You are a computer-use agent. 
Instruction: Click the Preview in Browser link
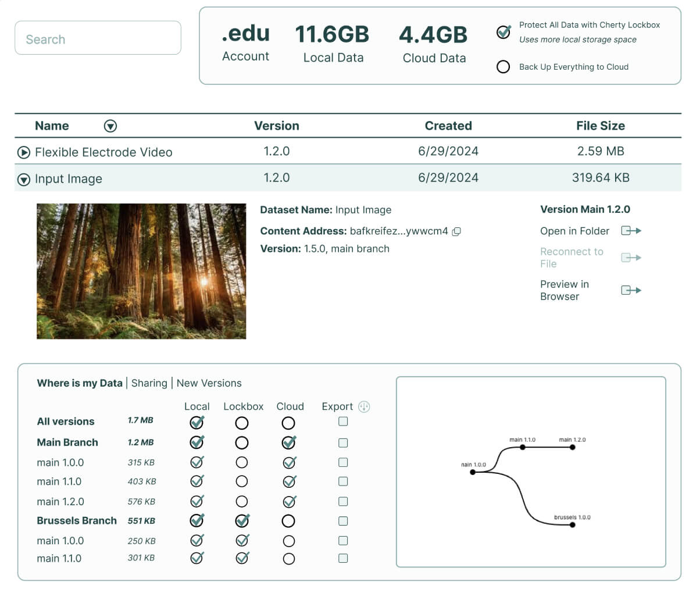coord(565,290)
